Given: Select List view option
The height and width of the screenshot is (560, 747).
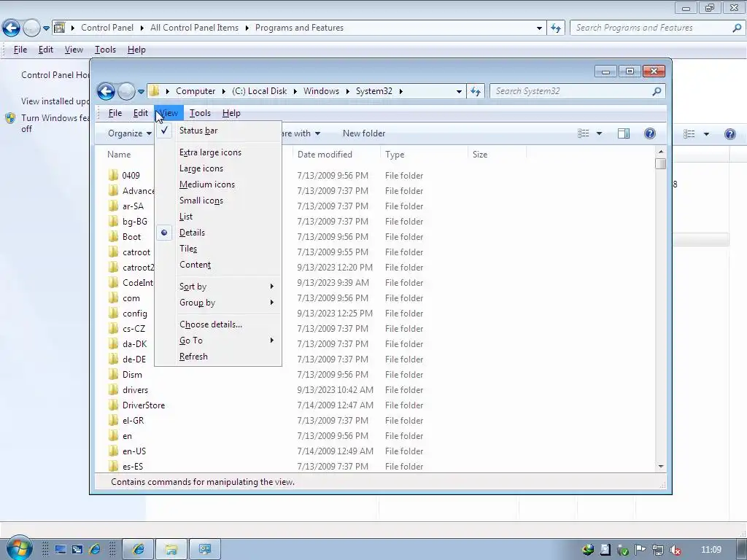Looking at the screenshot, I should [x=218, y=217].
